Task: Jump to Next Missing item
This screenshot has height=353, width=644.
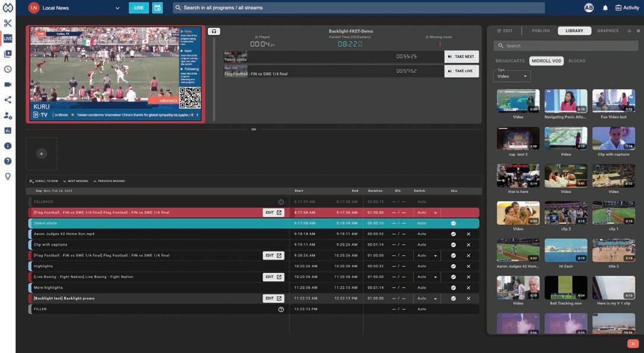Action: [75, 181]
